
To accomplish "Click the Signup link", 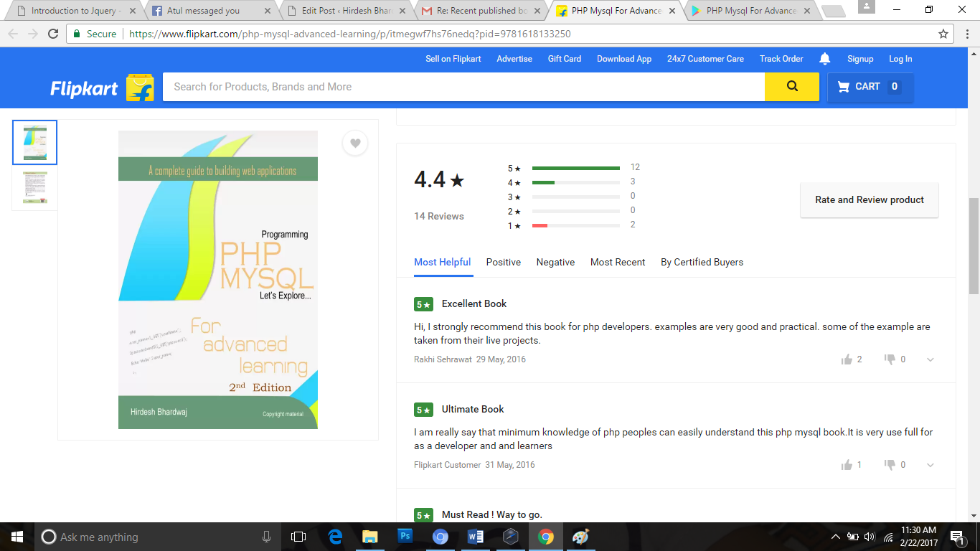I will click(x=860, y=59).
